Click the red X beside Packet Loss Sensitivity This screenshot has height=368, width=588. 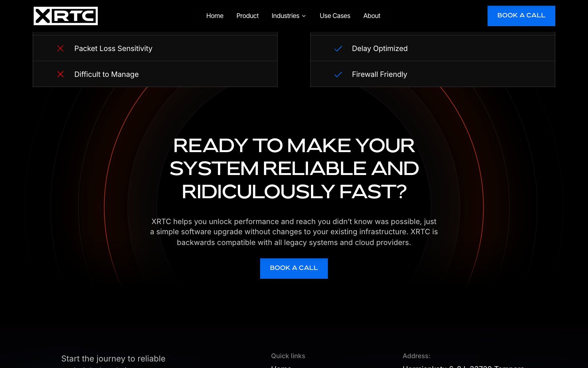(x=60, y=48)
